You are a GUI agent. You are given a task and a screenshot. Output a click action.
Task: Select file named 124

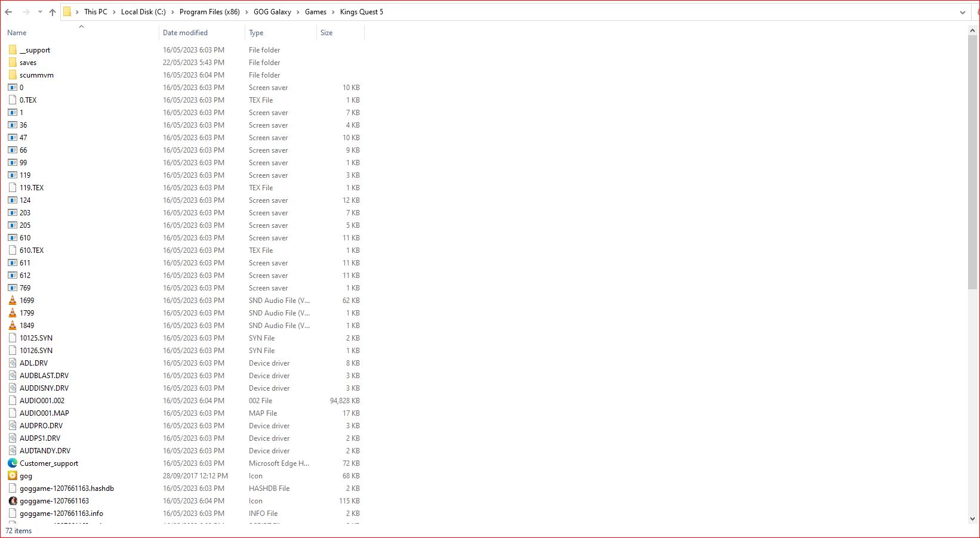25,200
